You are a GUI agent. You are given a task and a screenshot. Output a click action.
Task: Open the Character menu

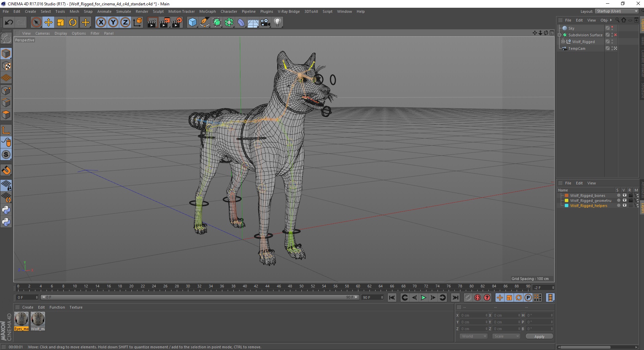(229, 11)
